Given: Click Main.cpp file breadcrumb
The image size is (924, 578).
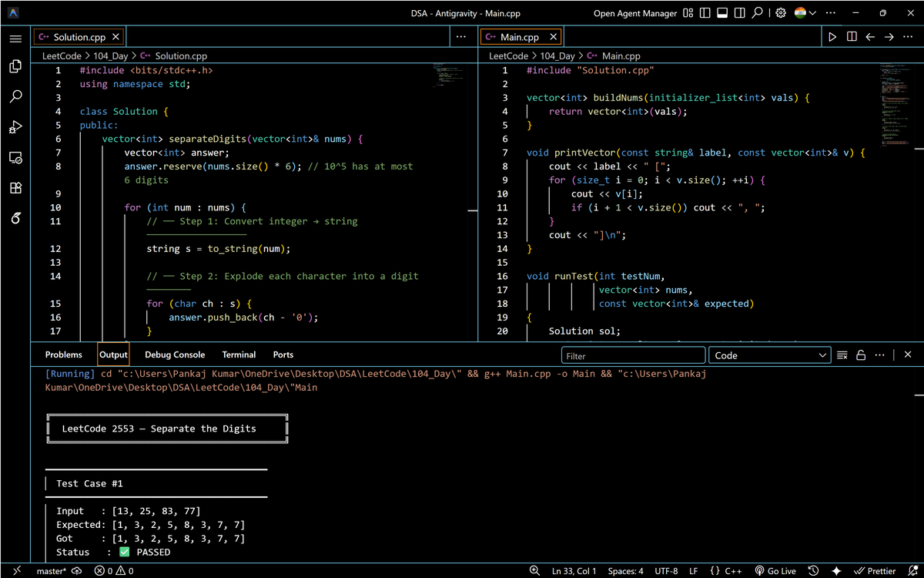Looking at the screenshot, I should [621, 56].
